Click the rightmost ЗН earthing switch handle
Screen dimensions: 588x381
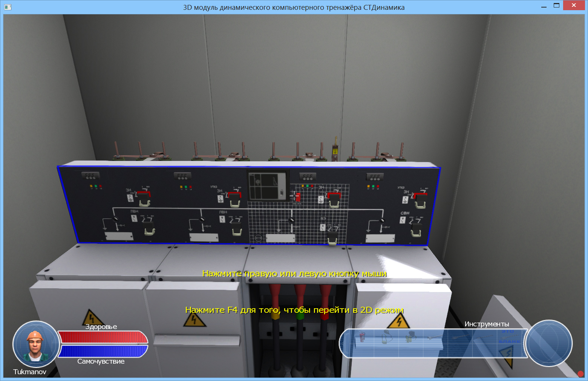(420, 200)
